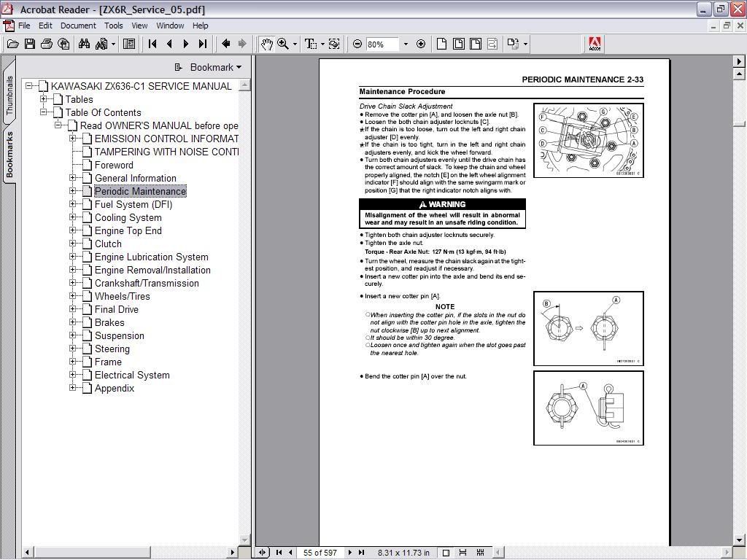
Task: Toggle the navigation pane icon in toolbar
Action: click(x=129, y=44)
